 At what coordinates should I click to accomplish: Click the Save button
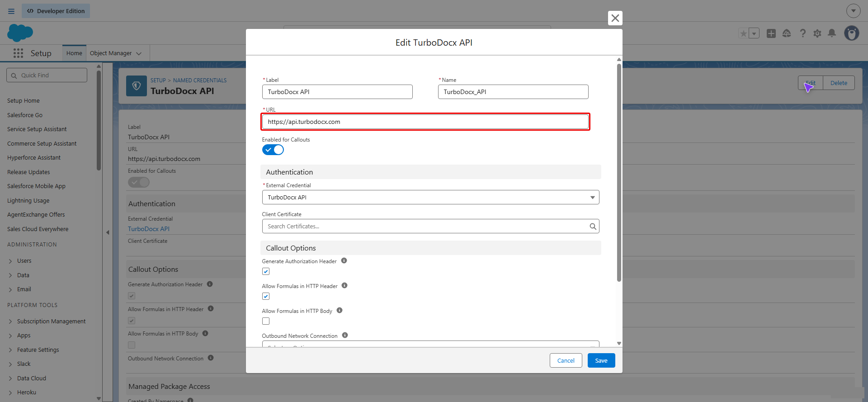tap(601, 360)
